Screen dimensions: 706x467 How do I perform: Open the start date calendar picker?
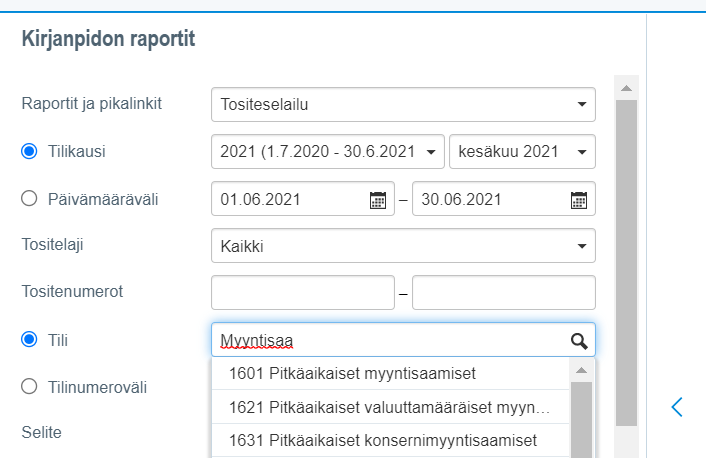[x=378, y=200]
